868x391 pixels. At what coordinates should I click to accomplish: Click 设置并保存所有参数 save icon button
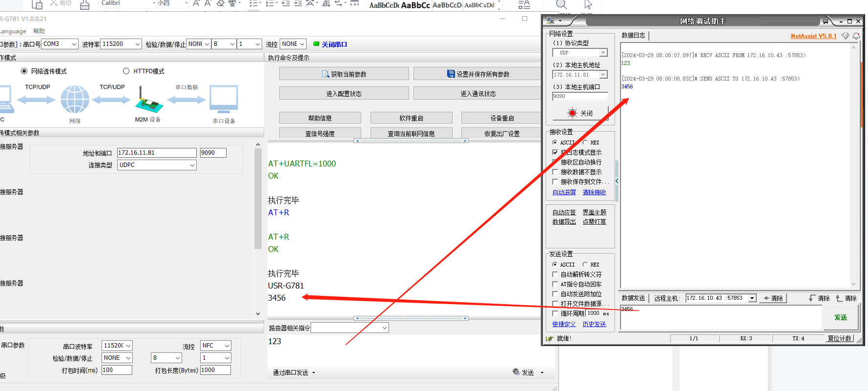(x=477, y=74)
